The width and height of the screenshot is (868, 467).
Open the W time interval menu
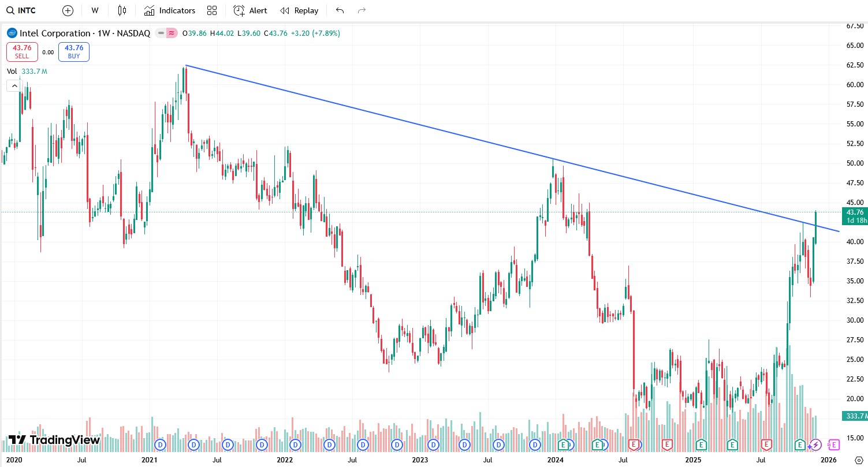pyautogui.click(x=95, y=10)
